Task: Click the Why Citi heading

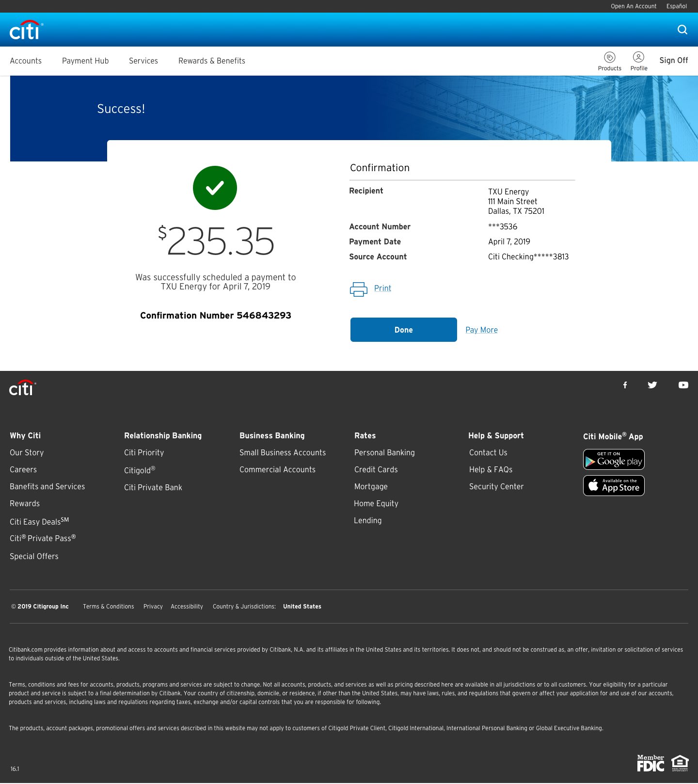Action: click(x=25, y=436)
